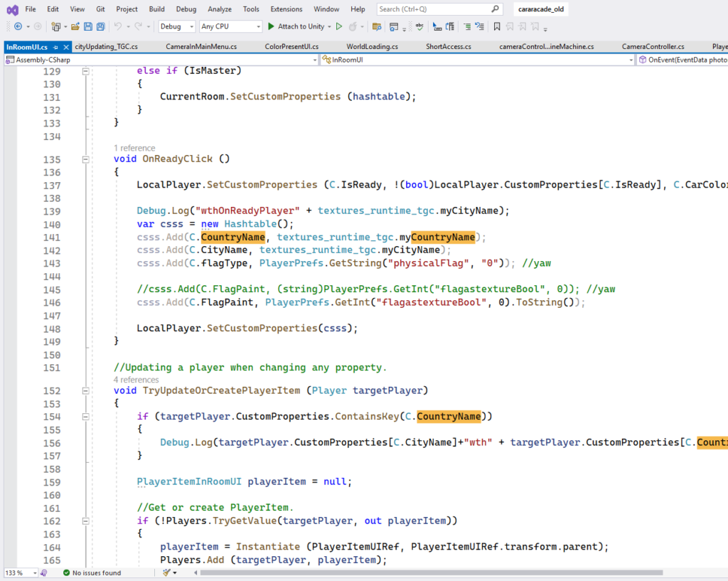Click the Open File folder icon
728x581 pixels.
click(x=74, y=26)
